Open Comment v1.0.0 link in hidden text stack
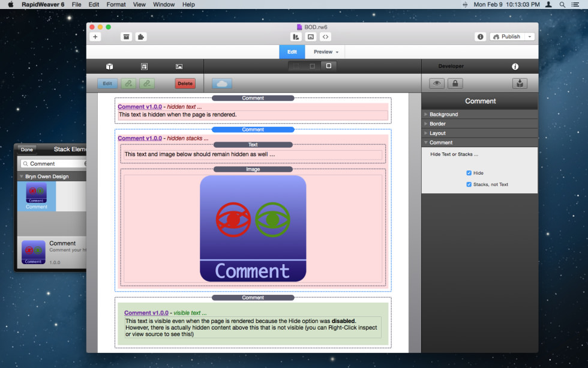This screenshot has width=588, height=368. [140, 106]
